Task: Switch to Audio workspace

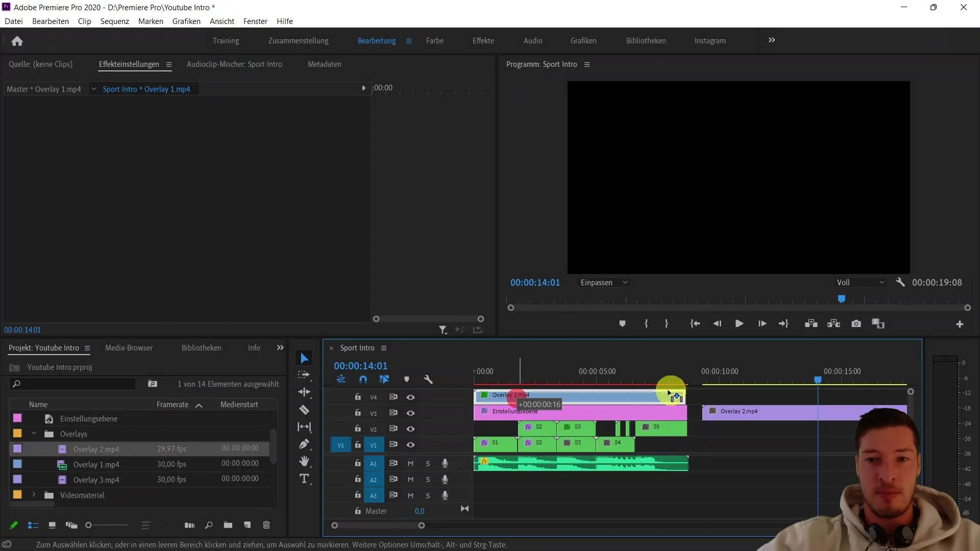Action: pos(533,40)
